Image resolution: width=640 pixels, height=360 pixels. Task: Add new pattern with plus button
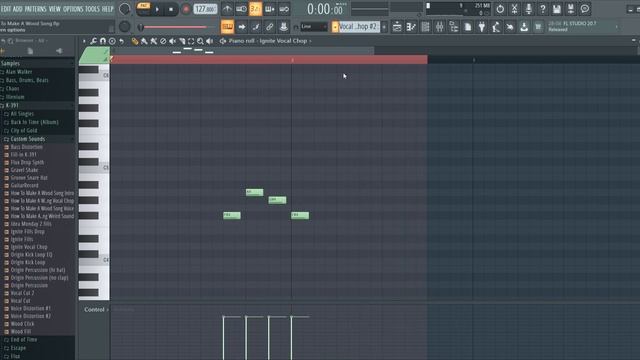click(x=384, y=27)
